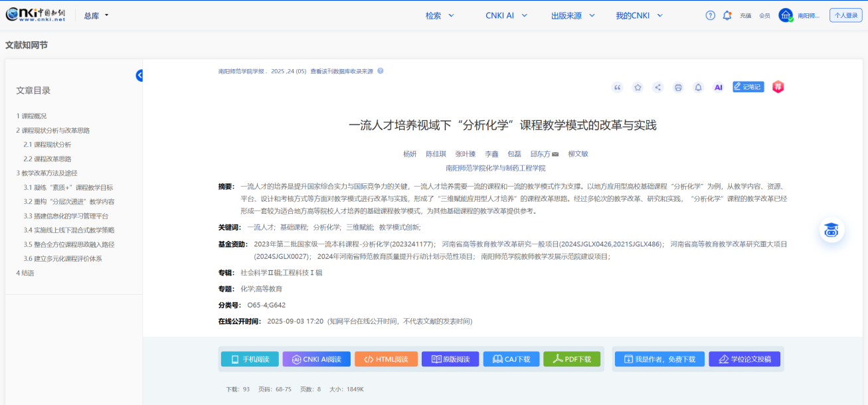Click the quote citation icon
This screenshot has width=868, height=405.
point(618,87)
